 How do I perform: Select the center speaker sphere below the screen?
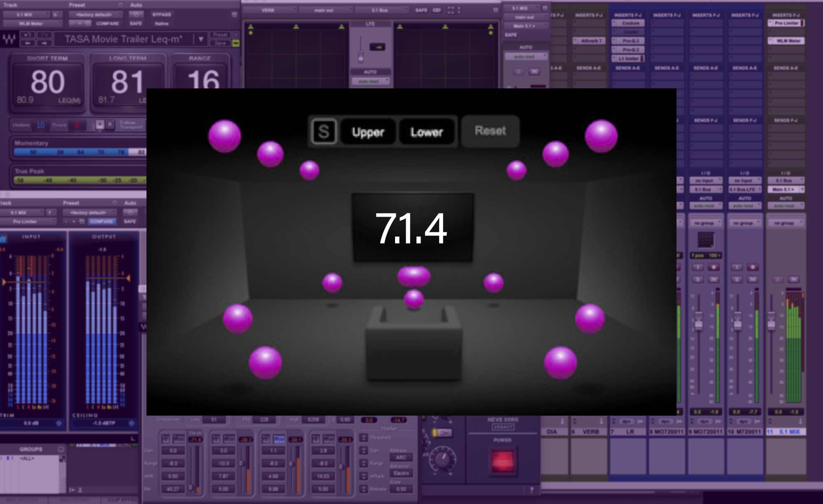414,276
